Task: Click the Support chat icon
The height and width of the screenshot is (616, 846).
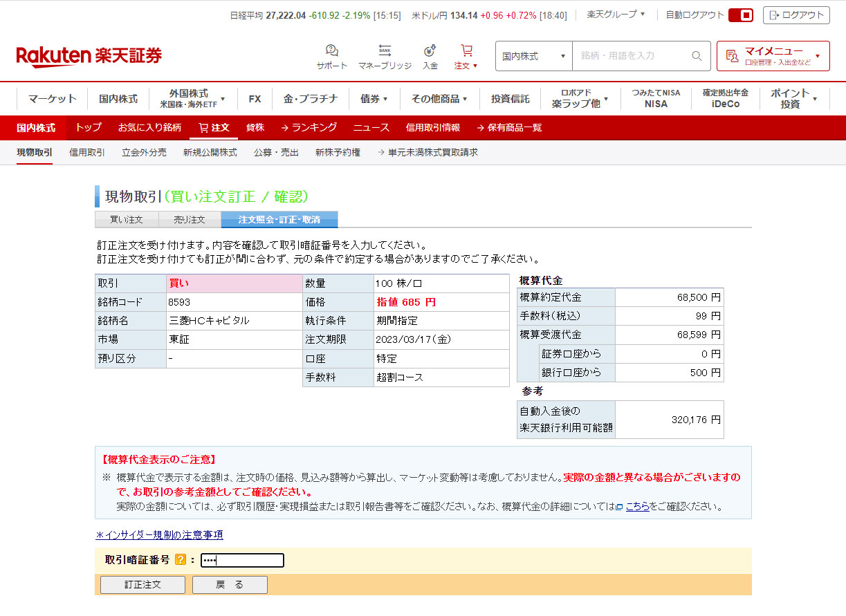Action: pyautogui.click(x=332, y=51)
